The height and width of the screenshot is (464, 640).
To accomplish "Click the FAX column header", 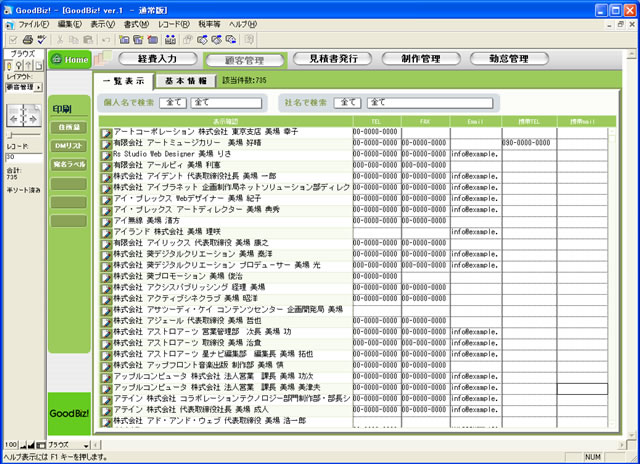I will coord(425,121).
